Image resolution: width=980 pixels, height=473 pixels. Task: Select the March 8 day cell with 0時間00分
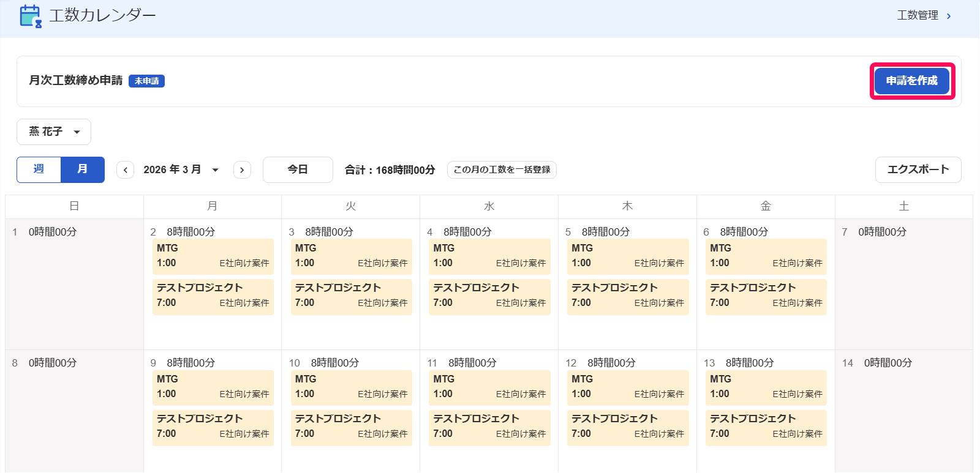point(74,411)
